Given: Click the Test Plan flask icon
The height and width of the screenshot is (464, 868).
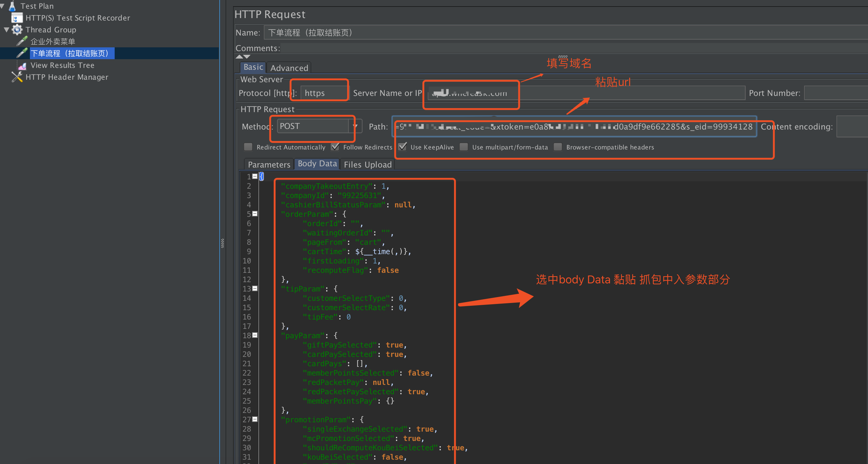Looking at the screenshot, I should [x=12, y=6].
